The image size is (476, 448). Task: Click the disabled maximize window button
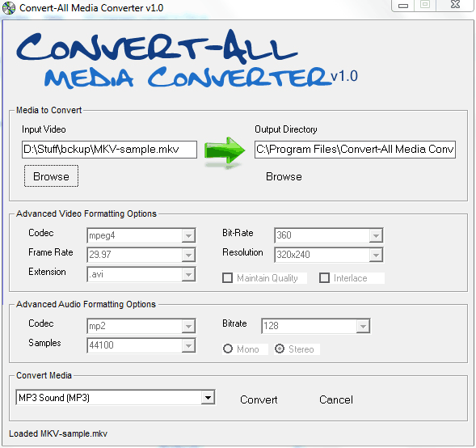pos(425,5)
